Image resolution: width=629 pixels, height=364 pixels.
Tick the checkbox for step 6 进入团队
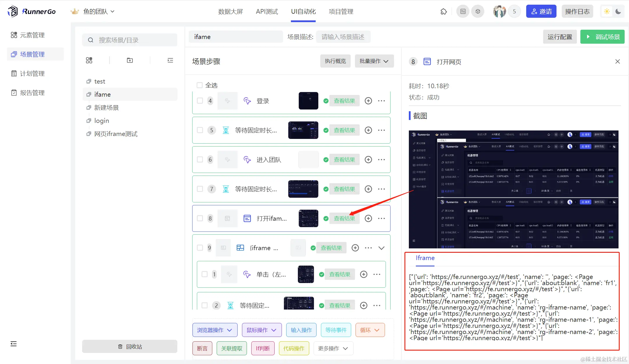[200, 160]
